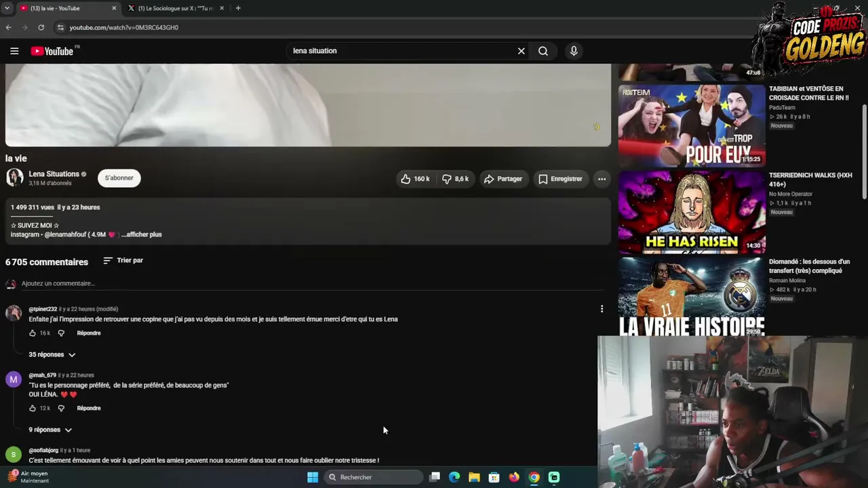Click the youtube.com address bar URL
868x488 pixels.
123,28
